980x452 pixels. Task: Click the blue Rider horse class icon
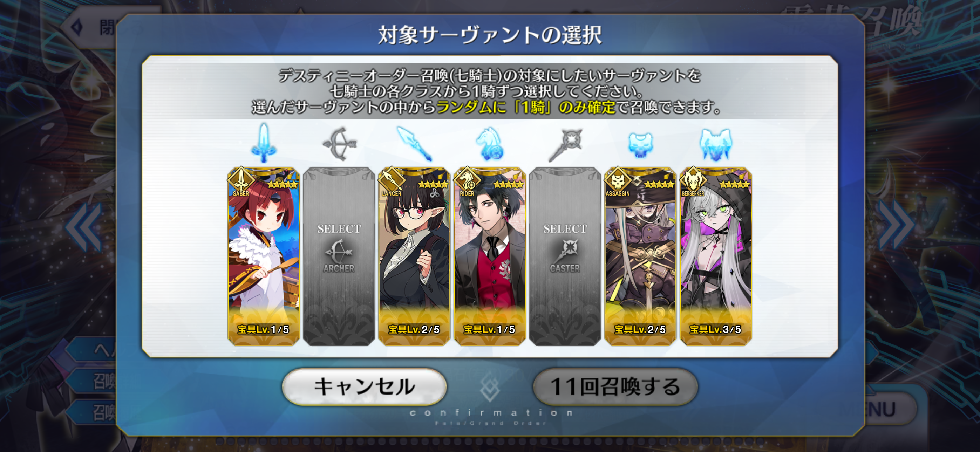(490, 143)
